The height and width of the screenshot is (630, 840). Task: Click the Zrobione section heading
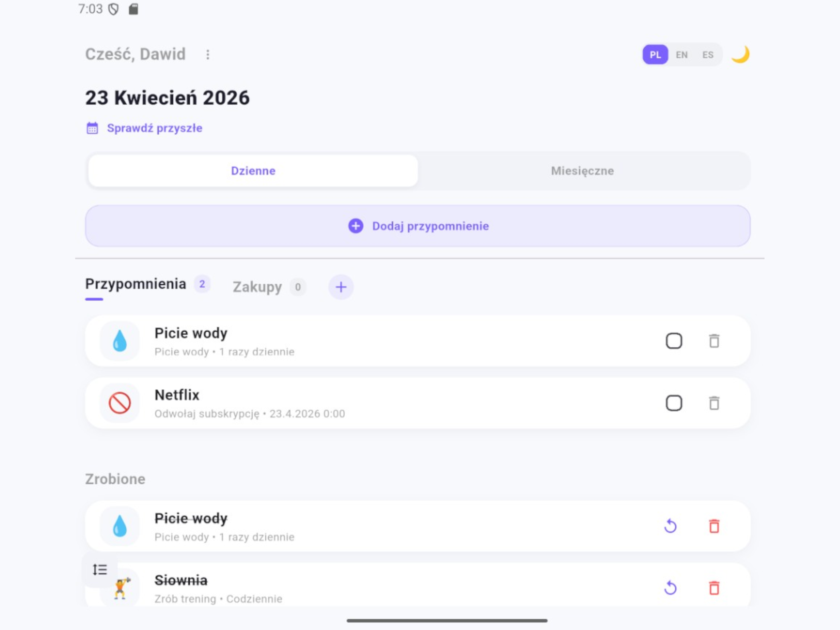click(115, 479)
